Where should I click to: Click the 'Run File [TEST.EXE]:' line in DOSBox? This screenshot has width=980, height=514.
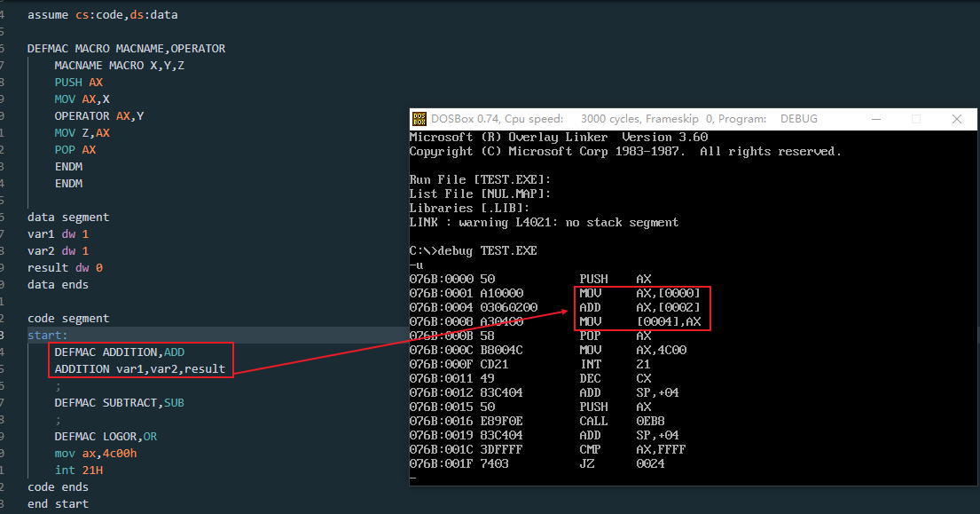(x=480, y=179)
